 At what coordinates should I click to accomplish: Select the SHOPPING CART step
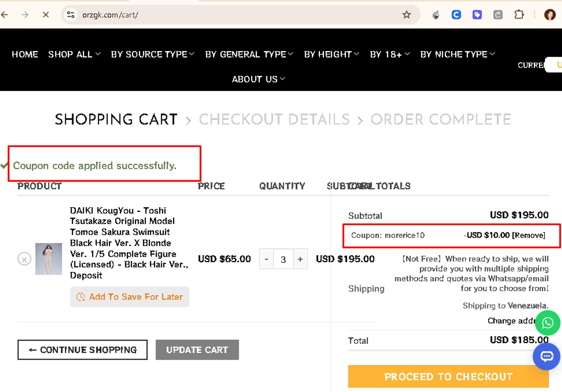[x=116, y=120]
